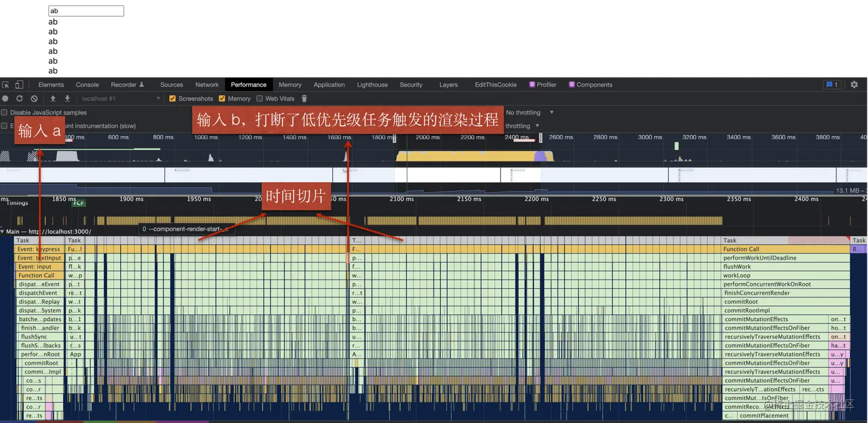Click the ab text input field

pos(86,10)
